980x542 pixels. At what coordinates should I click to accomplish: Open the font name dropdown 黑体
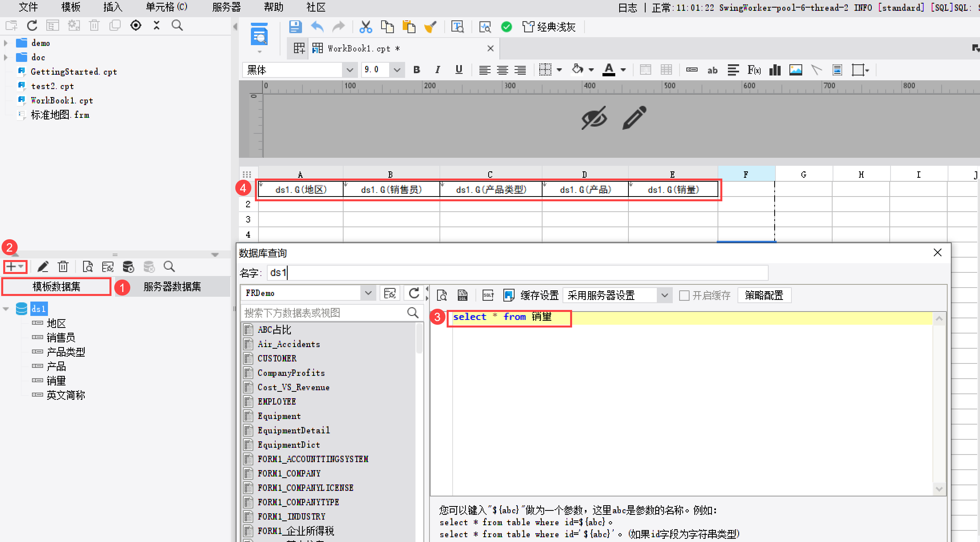(350, 70)
